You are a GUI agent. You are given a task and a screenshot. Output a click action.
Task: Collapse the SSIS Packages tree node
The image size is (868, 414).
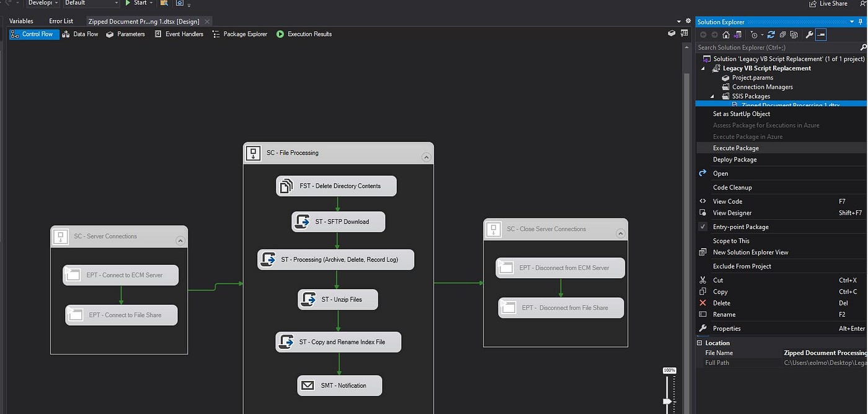click(712, 96)
